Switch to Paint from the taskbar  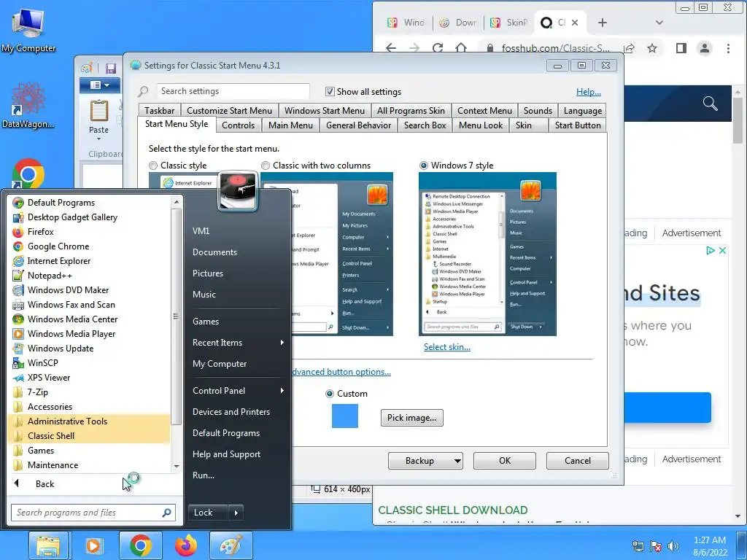(x=231, y=545)
